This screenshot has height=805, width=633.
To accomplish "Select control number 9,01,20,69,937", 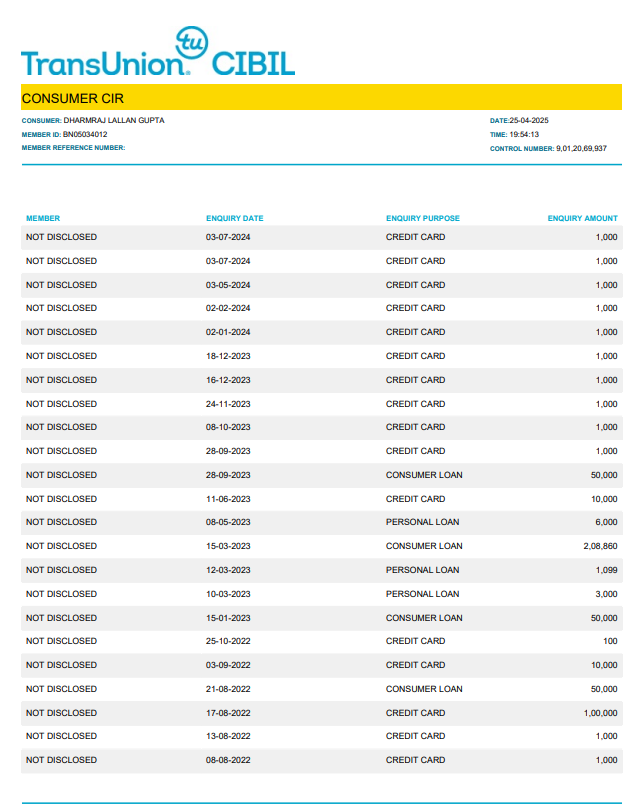I will 581,148.
